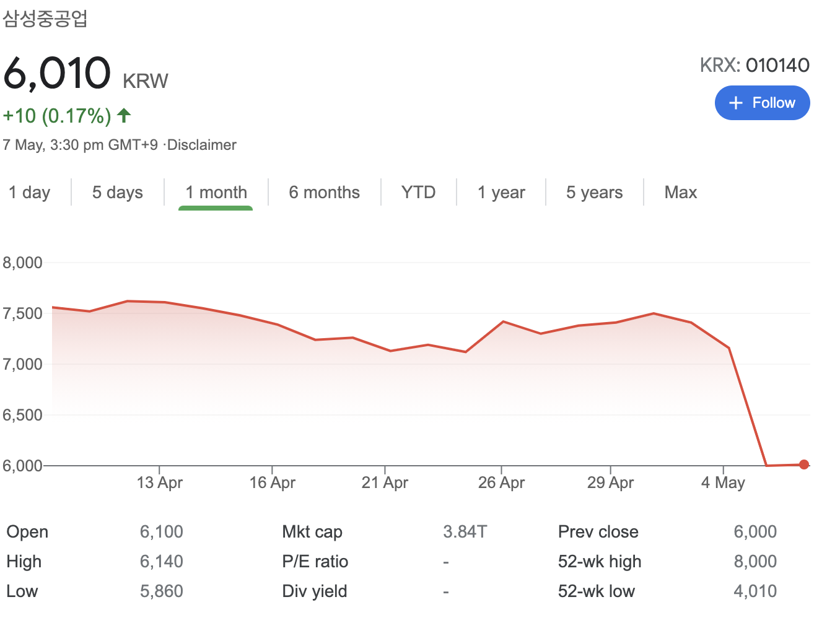The height and width of the screenshot is (628, 840).
Task: Click the 16 Apr axis label
Action: point(273,482)
